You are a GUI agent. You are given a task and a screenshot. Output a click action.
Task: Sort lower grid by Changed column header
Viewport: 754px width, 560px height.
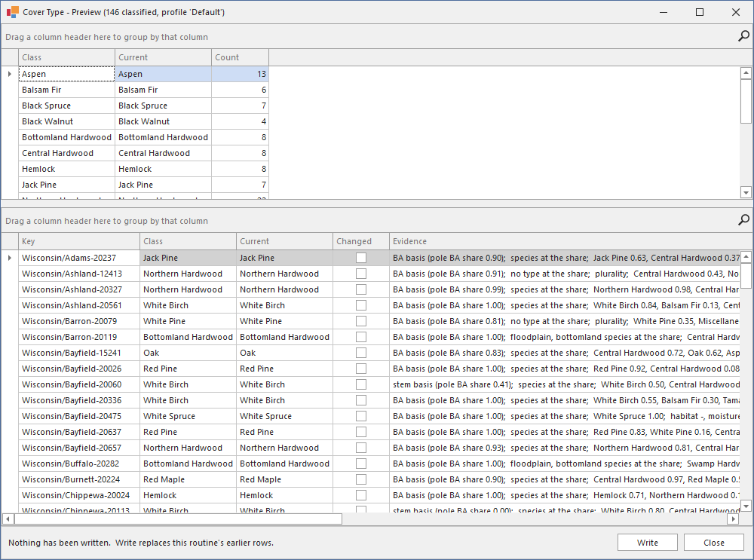pos(361,241)
